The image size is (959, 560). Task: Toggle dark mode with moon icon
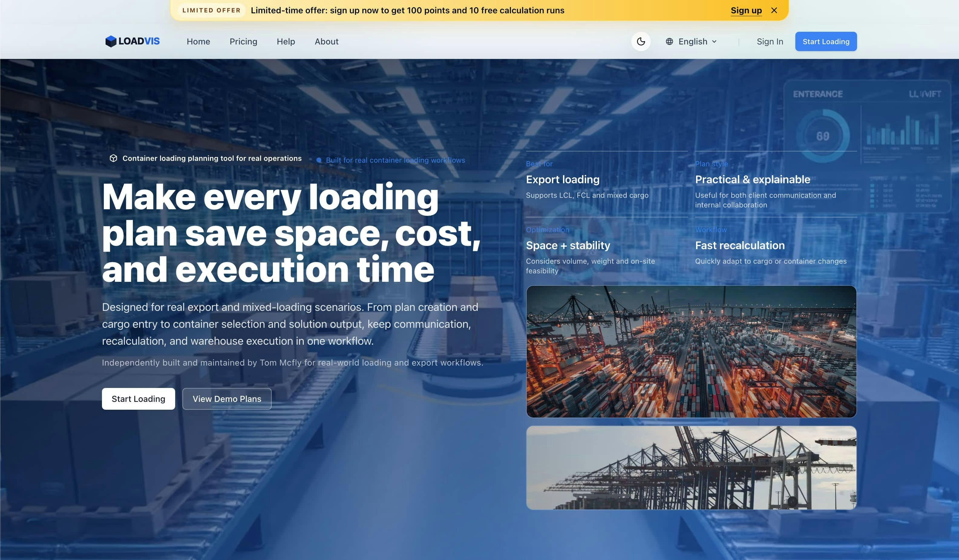pyautogui.click(x=640, y=41)
